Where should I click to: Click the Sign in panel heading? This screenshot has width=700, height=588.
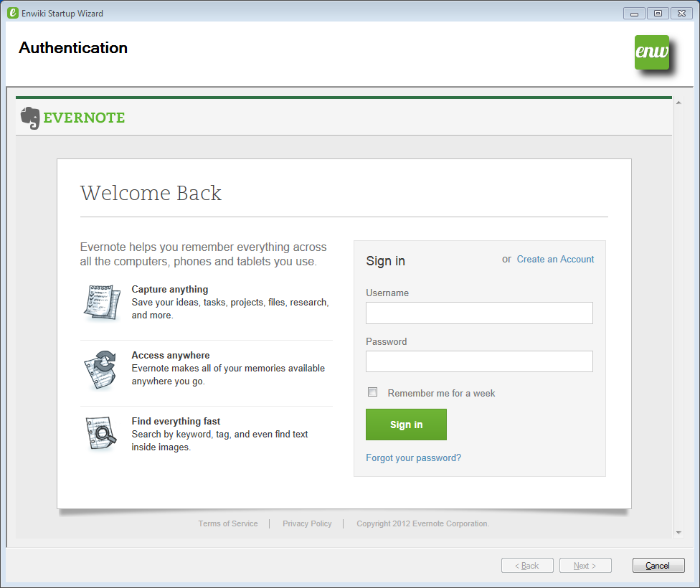coord(386,261)
